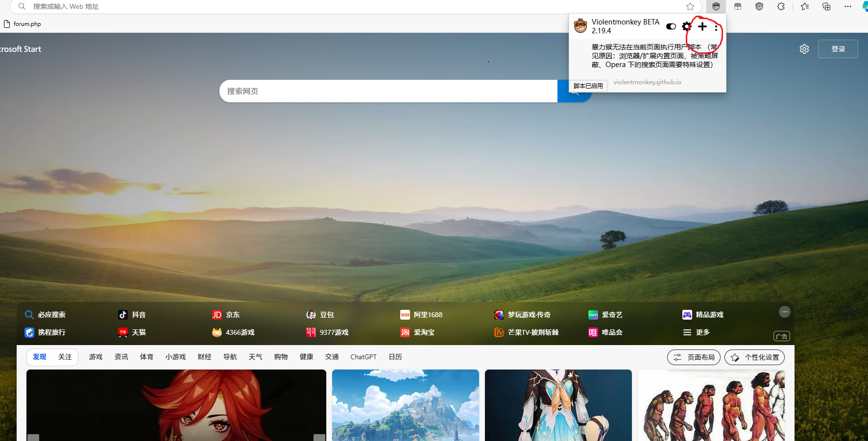Open the browser Favorites star-list icon
Image resolution: width=868 pixels, height=441 pixels.
[805, 6]
